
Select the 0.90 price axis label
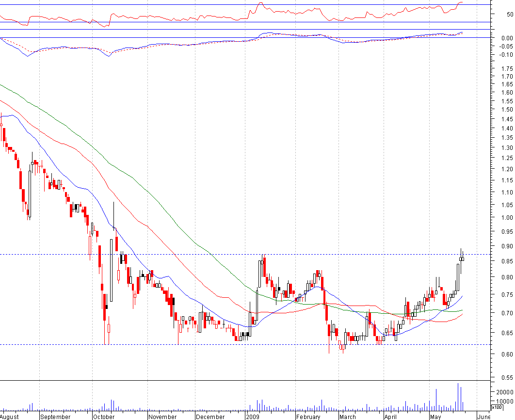507,246
